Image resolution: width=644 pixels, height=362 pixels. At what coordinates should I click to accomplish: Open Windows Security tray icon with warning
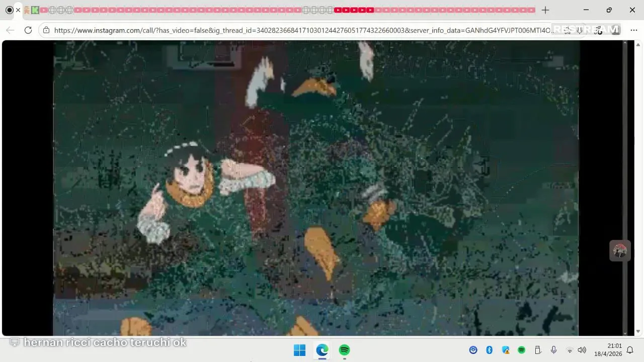506,350
